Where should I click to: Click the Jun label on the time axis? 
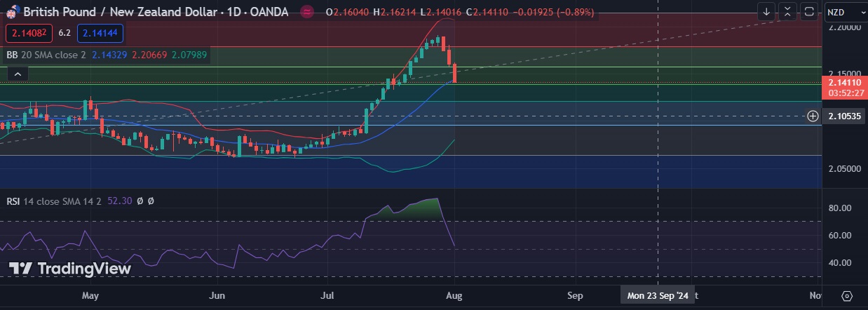(x=217, y=295)
